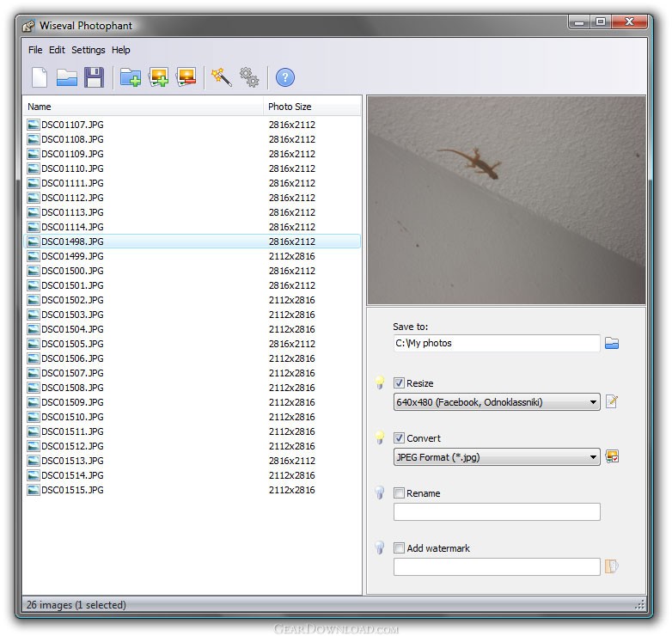Select DSC01114.JPG file
The width and height of the screenshot is (672, 636).
tap(192, 227)
